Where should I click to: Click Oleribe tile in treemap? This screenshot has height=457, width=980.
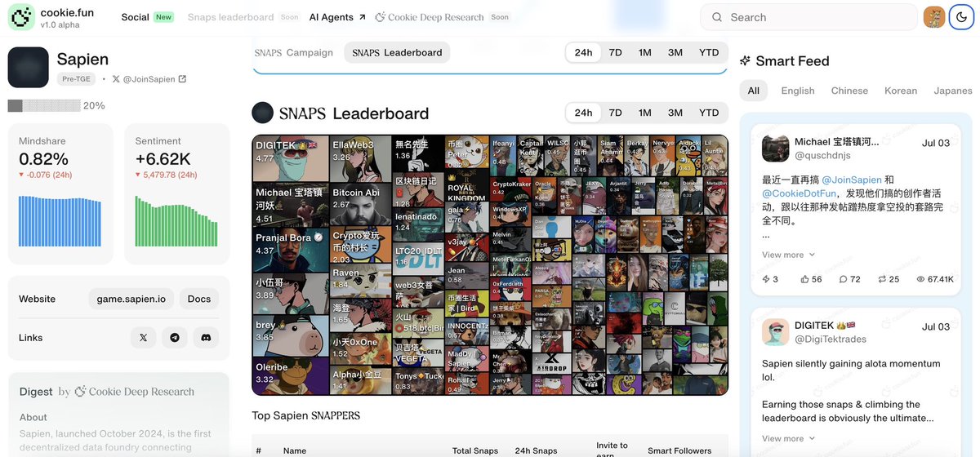click(291, 375)
